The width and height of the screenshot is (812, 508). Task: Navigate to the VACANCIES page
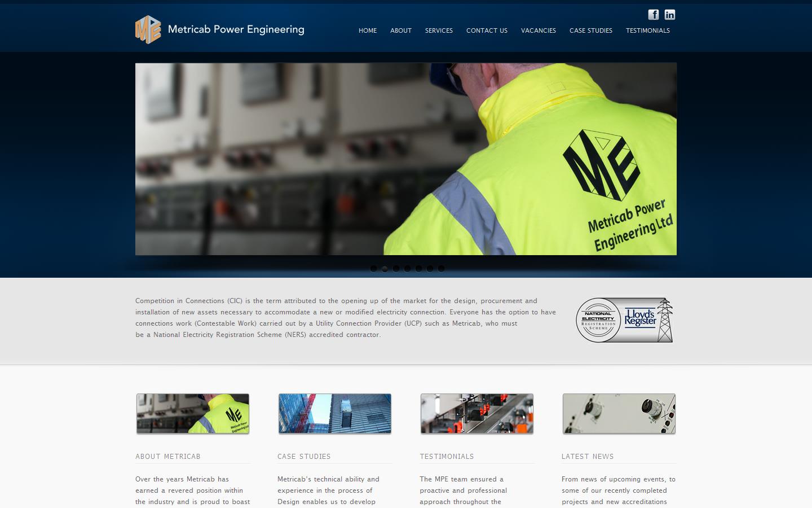(x=538, y=30)
